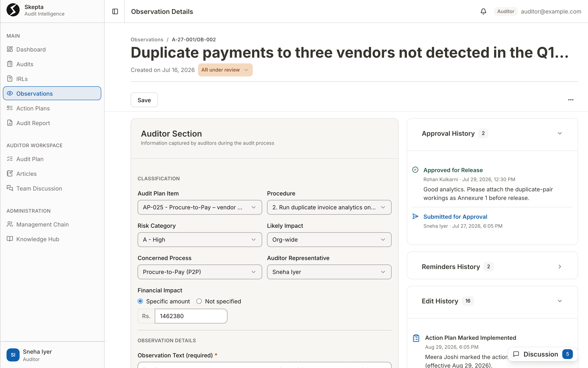Open the Likely Impact dropdown
This screenshot has width=588, height=368.
(x=329, y=240)
